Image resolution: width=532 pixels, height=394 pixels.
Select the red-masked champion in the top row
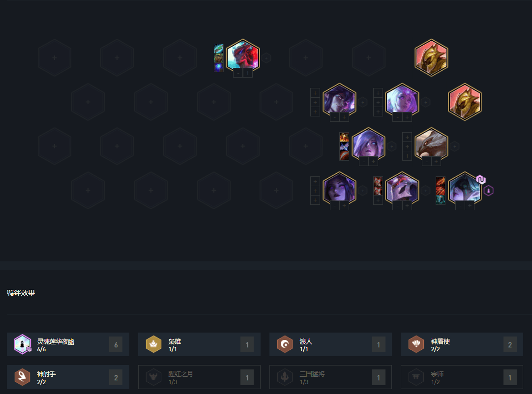243,56
